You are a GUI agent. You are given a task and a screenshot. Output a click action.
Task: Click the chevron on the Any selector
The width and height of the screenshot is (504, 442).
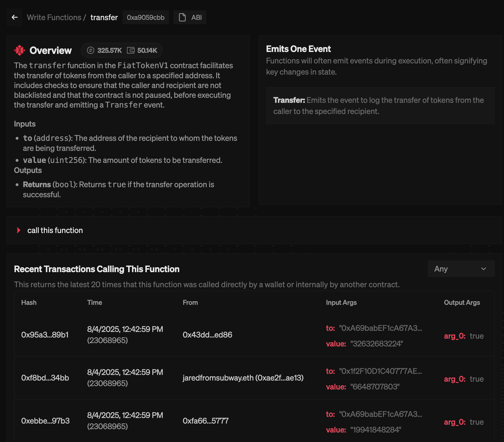(x=483, y=269)
